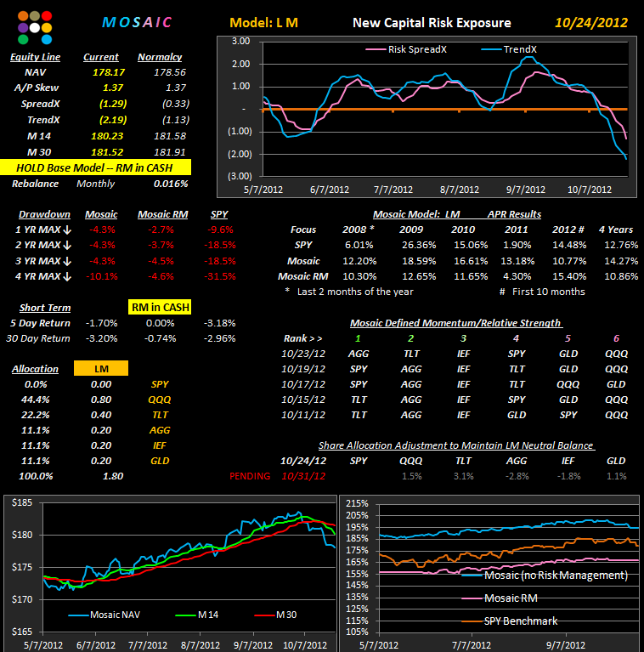Click the Rebalance frequency 'Monthly'
Viewport: 644px width, 652px height.
95,184
